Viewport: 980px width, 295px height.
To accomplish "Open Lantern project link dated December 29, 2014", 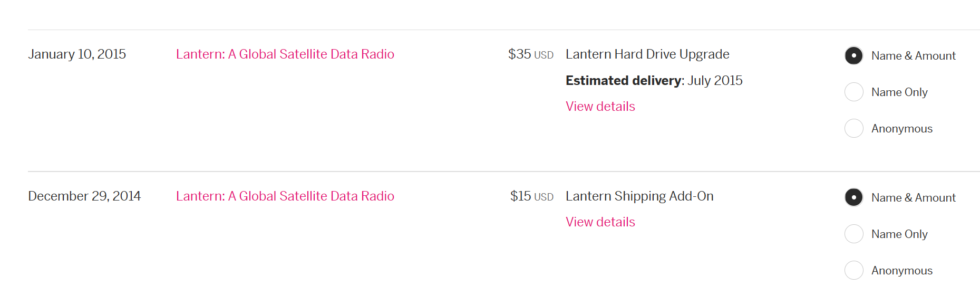I will pos(285,196).
